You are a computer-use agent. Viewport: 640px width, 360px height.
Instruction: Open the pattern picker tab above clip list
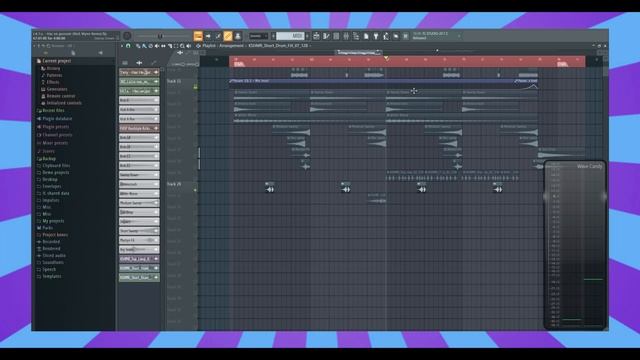(x=125, y=63)
